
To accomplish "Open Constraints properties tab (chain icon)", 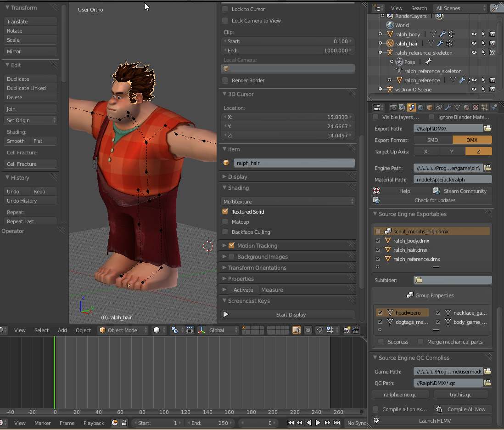I will pyautogui.click(x=439, y=107).
